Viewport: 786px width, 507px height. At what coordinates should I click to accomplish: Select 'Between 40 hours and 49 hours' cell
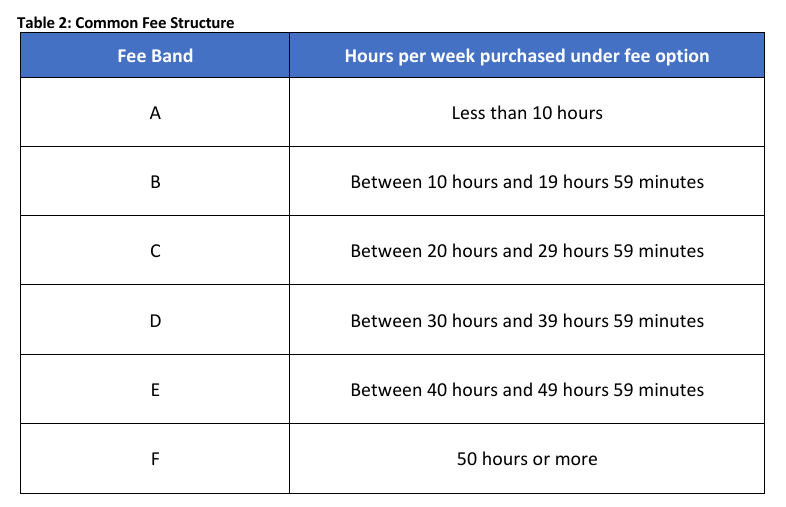pos(526,390)
